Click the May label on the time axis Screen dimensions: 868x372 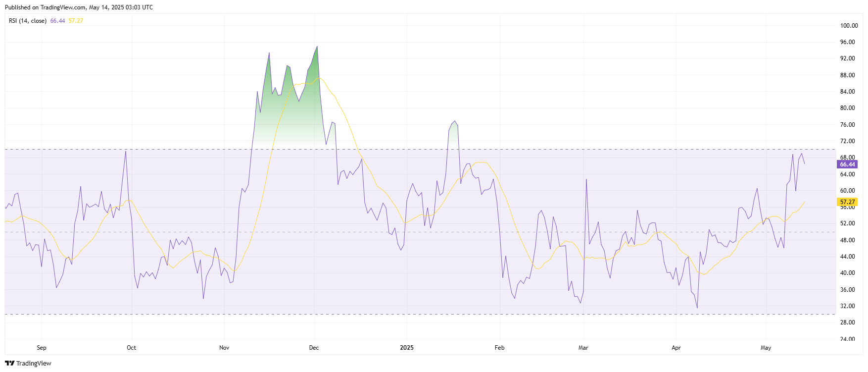pyautogui.click(x=766, y=348)
